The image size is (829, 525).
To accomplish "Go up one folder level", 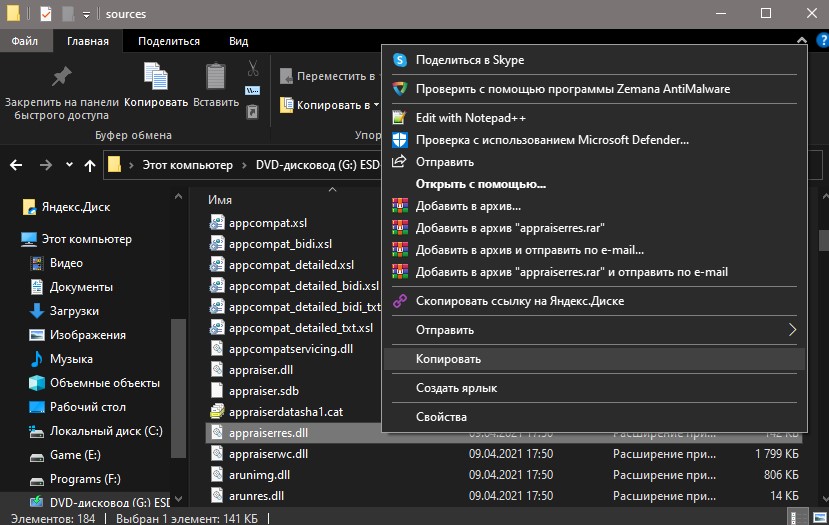I will [90, 165].
